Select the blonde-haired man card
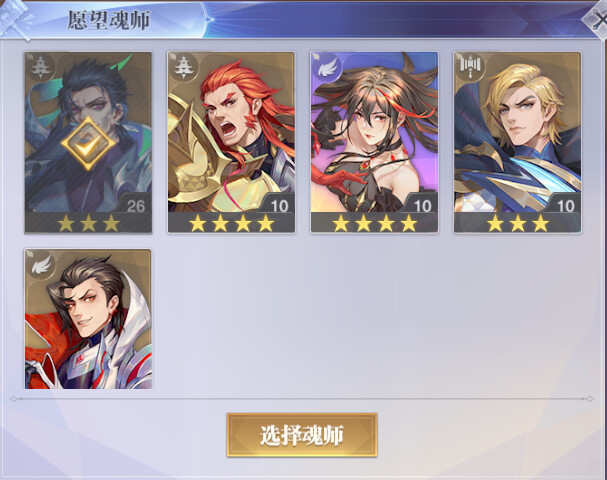Image resolution: width=607 pixels, height=480 pixels. tap(517, 142)
